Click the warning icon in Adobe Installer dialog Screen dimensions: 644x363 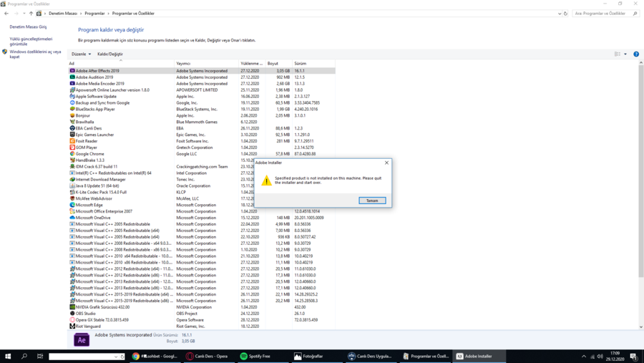pyautogui.click(x=267, y=180)
